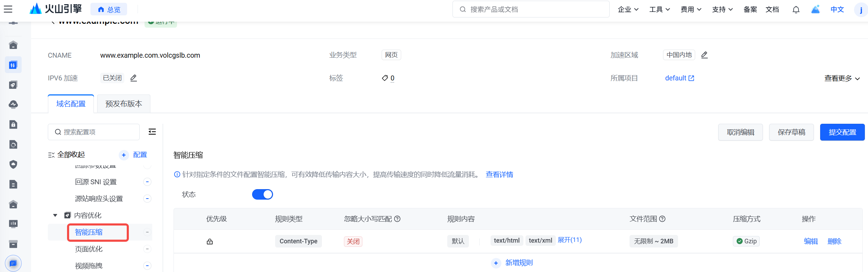
Task: Select 页面优化 in the config list
Action: (x=89, y=249)
